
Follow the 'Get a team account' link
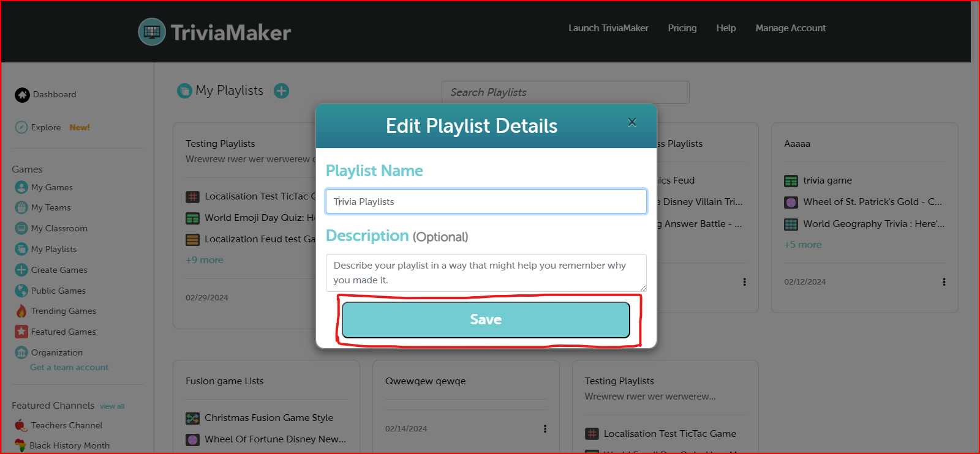(69, 367)
